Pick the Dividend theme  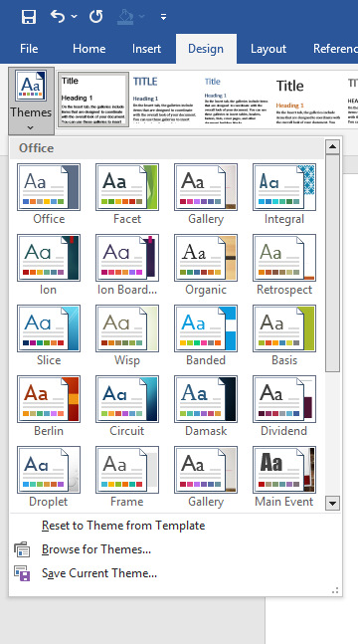click(284, 406)
